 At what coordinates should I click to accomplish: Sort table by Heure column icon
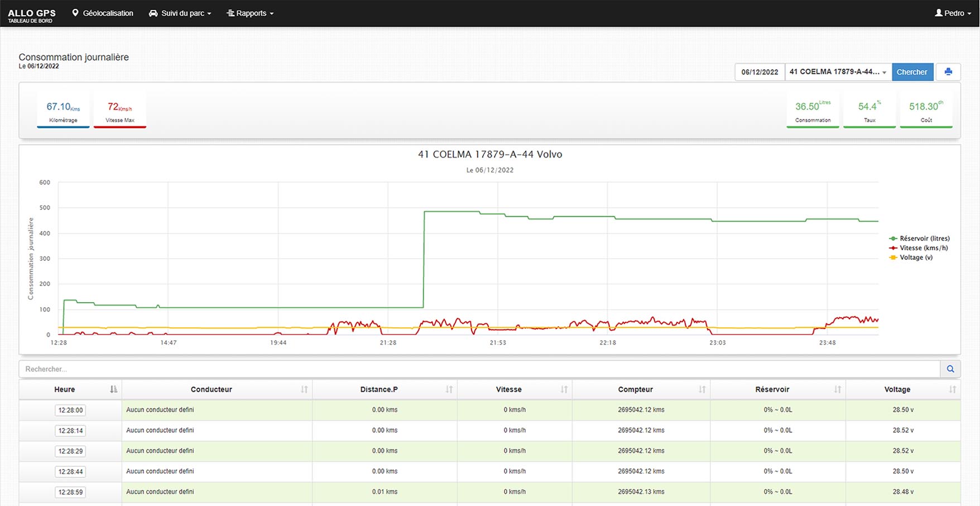[x=113, y=389]
